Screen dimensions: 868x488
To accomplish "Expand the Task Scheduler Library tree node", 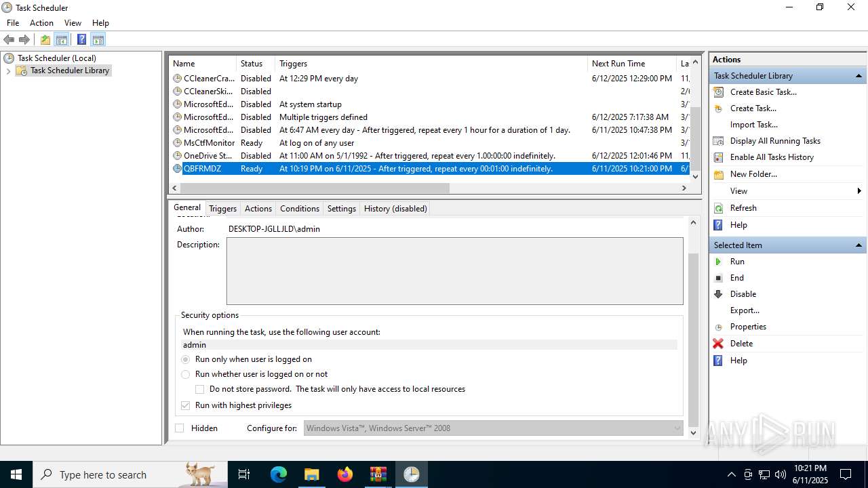I will [8, 70].
